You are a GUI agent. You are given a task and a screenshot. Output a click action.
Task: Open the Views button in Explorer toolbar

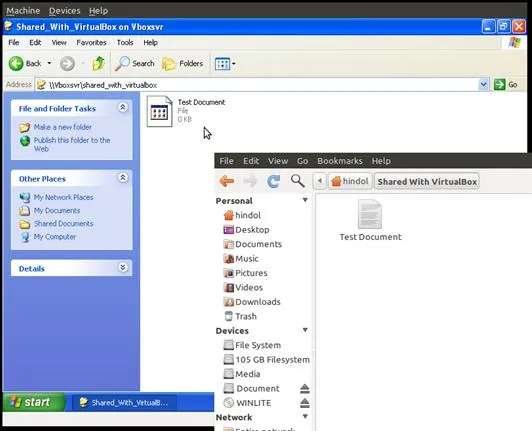(x=223, y=63)
